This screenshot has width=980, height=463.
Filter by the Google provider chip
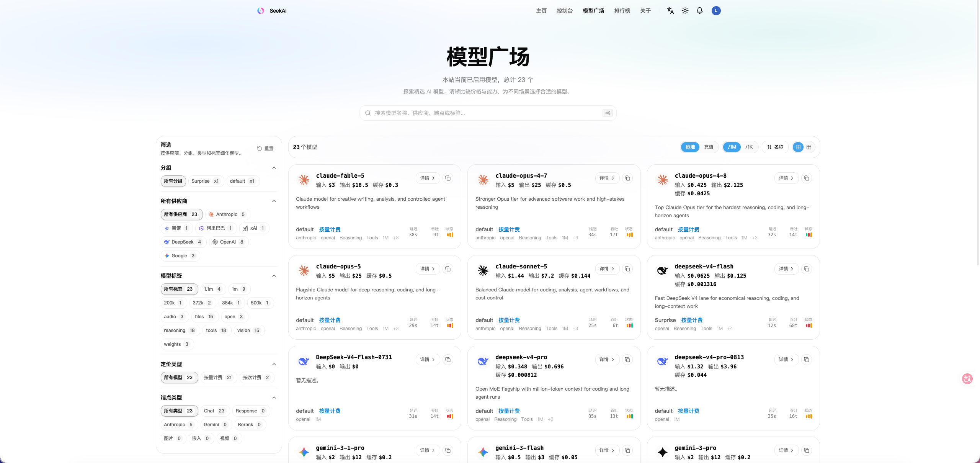tap(180, 256)
